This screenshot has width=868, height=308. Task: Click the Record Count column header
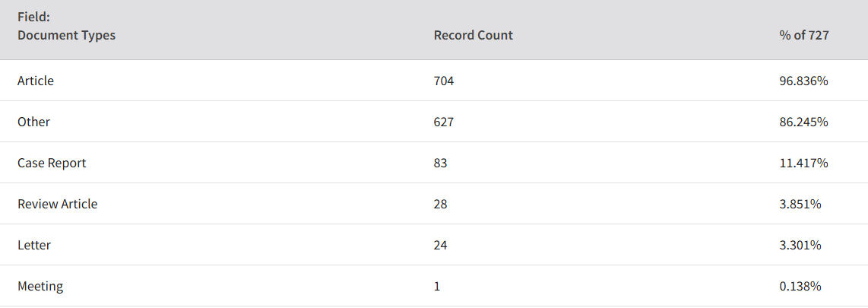click(474, 36)
